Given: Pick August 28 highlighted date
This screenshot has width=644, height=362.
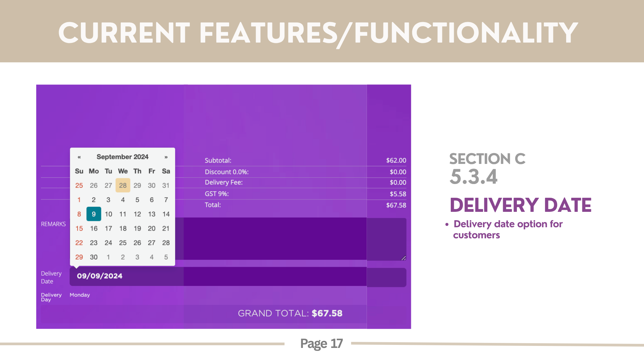Looking at the screenshot, I should coord(123,185).
